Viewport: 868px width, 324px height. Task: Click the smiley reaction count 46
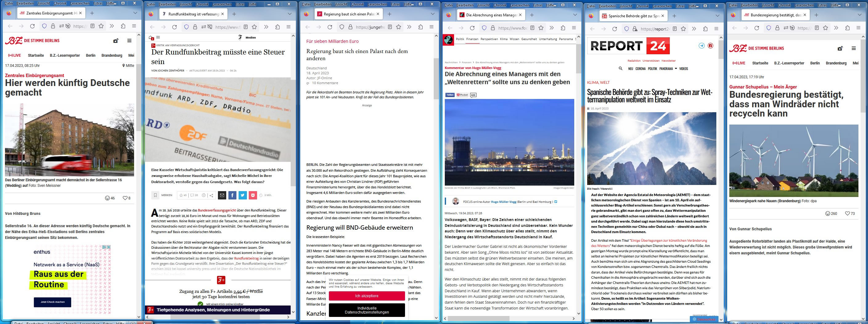110,198
